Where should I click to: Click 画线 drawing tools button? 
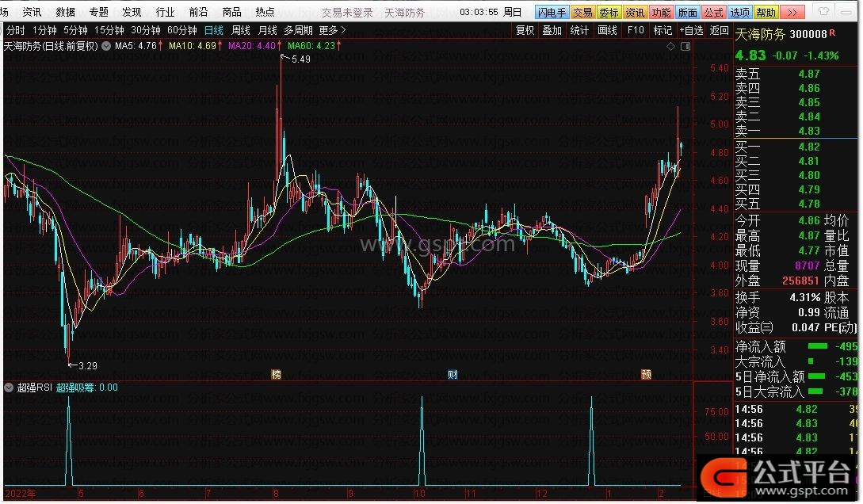607,30
